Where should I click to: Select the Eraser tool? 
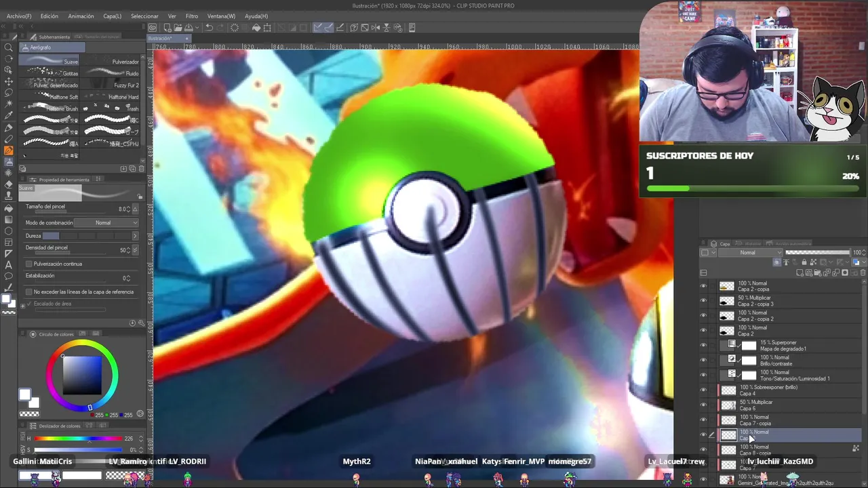(9, 185)
